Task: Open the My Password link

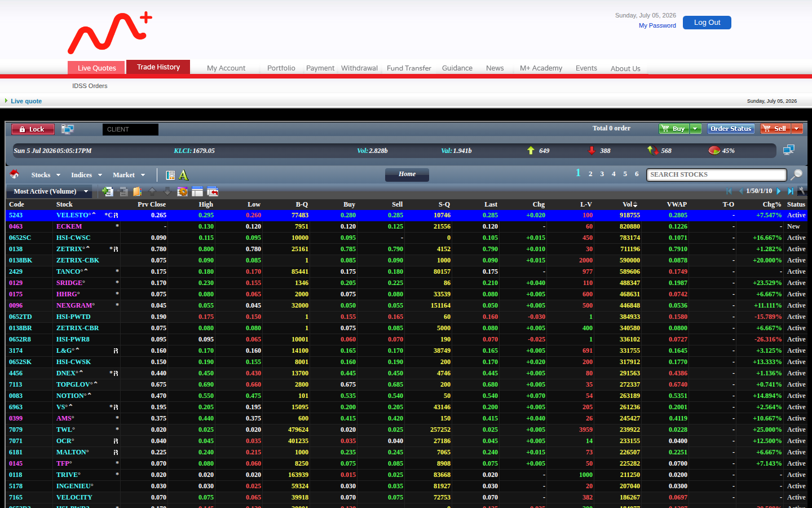Action: click(x=657, y=25)
